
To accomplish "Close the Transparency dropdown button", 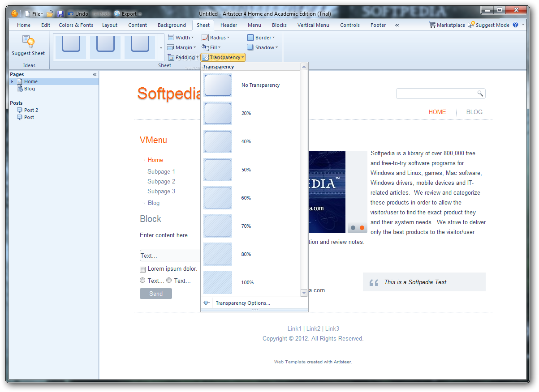I will 223,57.
